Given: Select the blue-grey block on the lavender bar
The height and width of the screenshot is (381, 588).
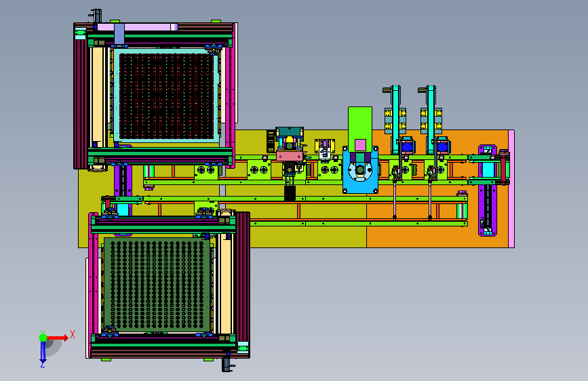Looking at the screenshot, I should tap(119, 34).
